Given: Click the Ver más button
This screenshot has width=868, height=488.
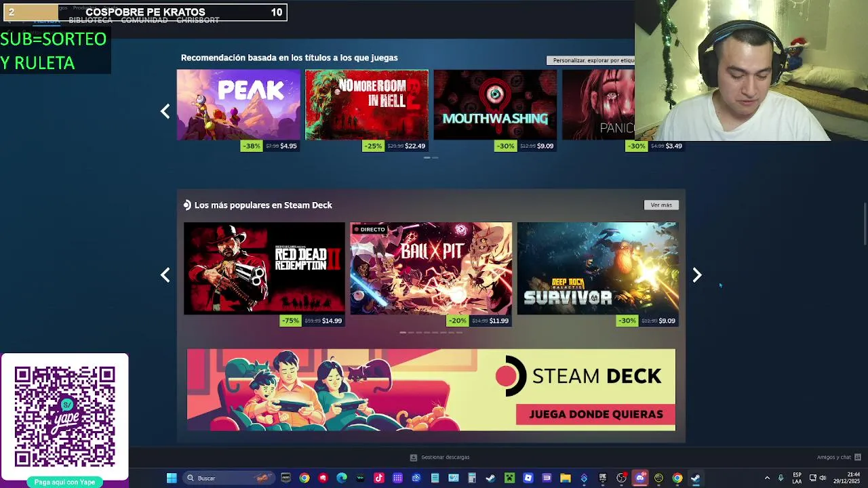Looking at the screenshot, I should click(661, 205).
